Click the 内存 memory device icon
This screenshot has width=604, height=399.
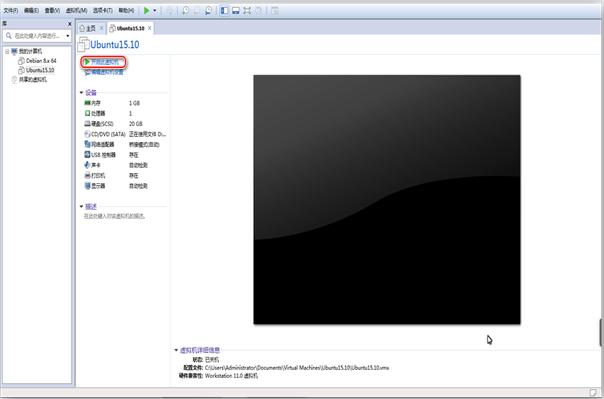point(87,103)
